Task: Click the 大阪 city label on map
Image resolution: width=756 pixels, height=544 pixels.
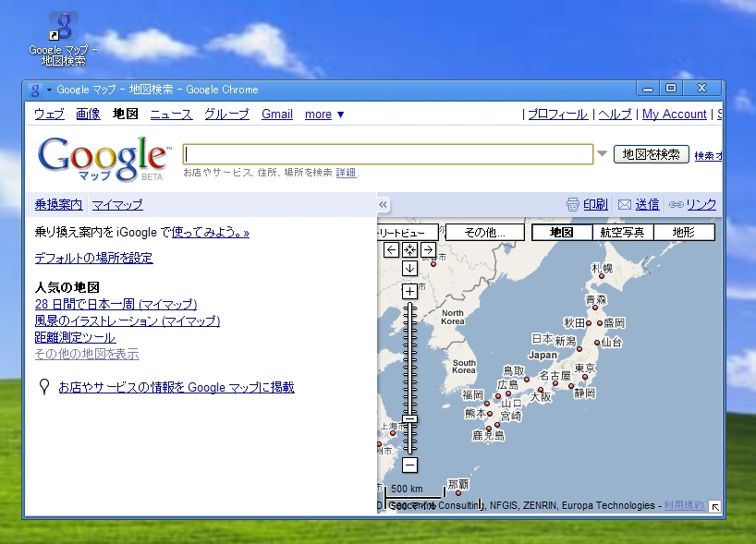Action: [x=541, y=397]
